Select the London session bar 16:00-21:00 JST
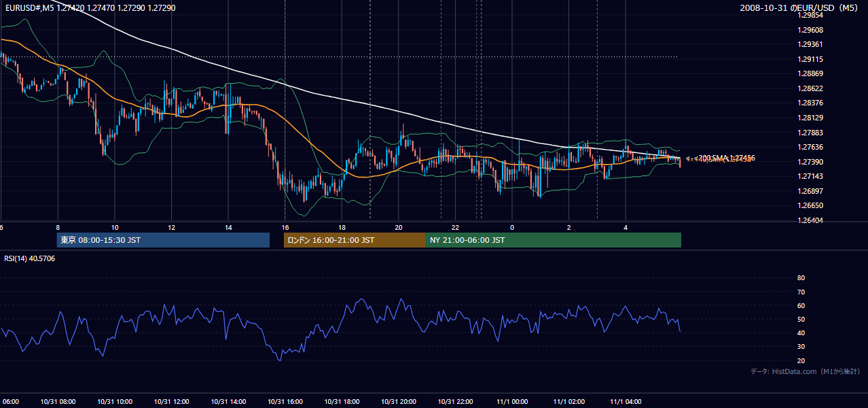 [355, 240]
